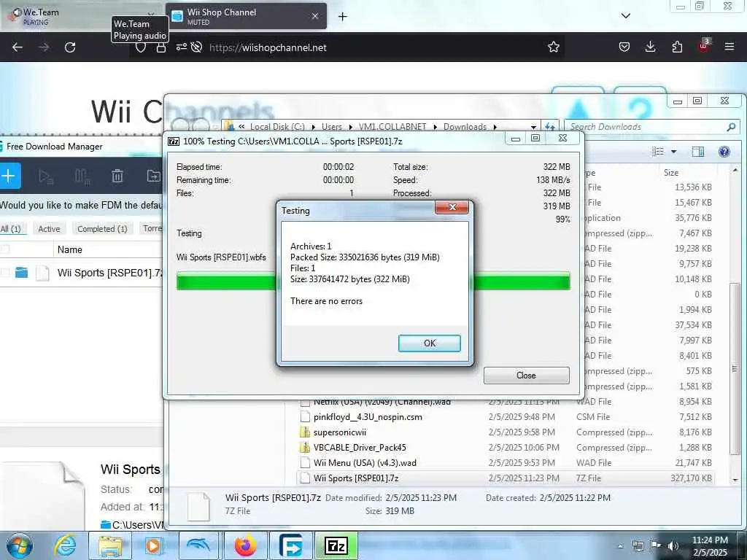Select Wii Menu (USA) (v4.3).wad file

click(365, 462)
